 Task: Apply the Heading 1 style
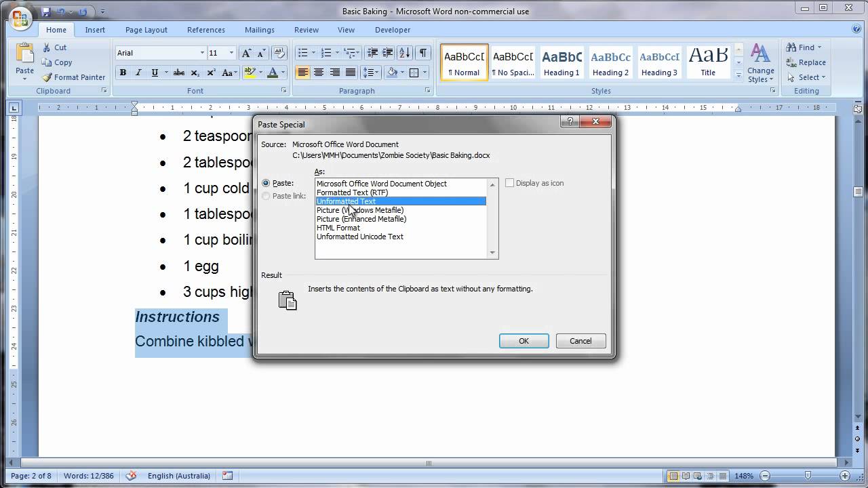[x=561, y=63]
